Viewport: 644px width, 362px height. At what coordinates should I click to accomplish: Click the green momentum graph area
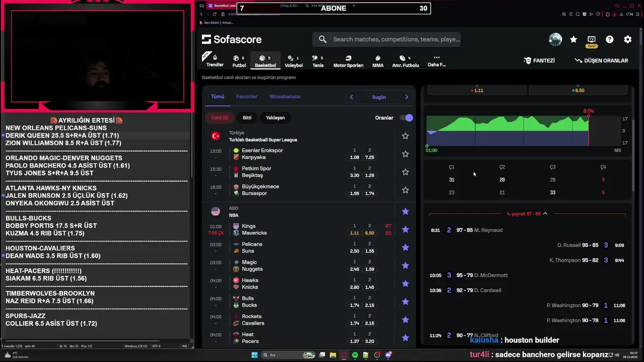click(x=508, y=124)
